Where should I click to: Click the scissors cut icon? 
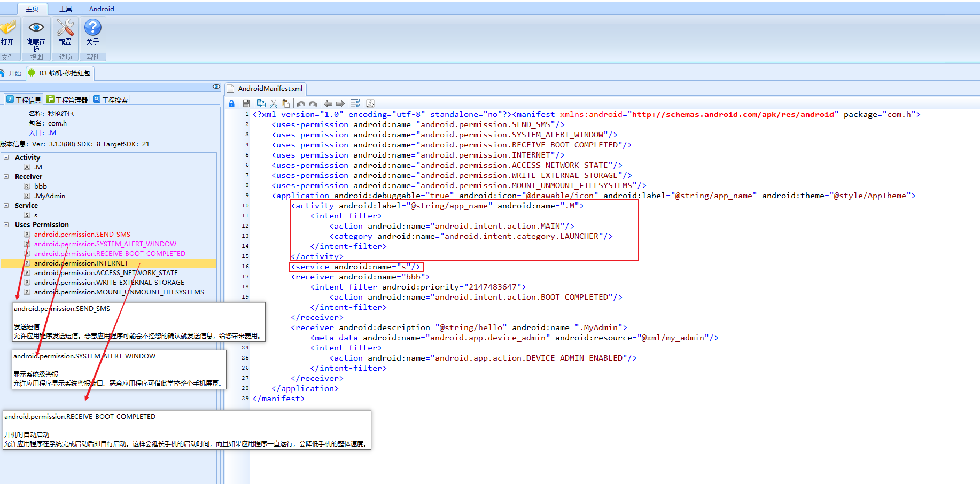(x=274, y=104)
